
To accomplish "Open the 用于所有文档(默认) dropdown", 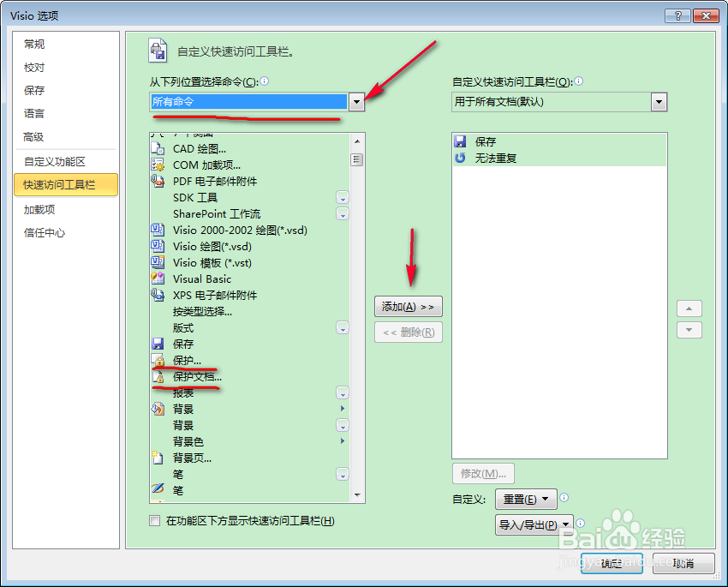I will click(659, 102).
